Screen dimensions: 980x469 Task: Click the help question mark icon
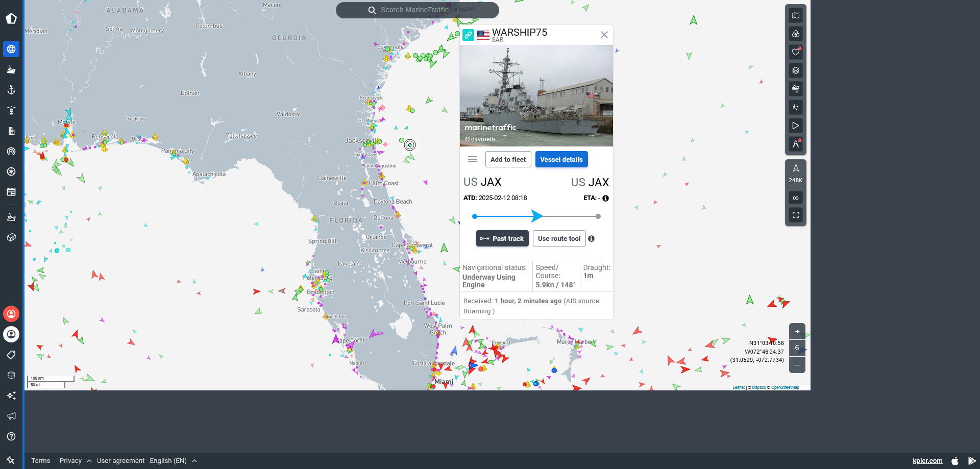coord(11,436)
